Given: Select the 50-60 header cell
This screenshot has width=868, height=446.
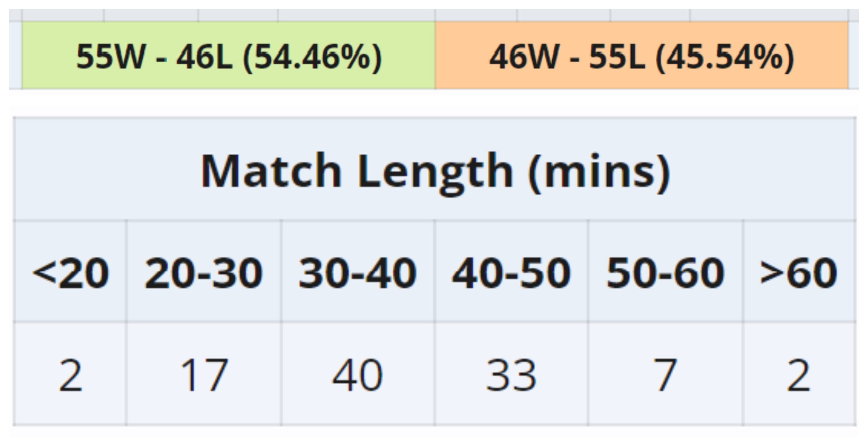Looking at the screenshot, I should (665, 272).
